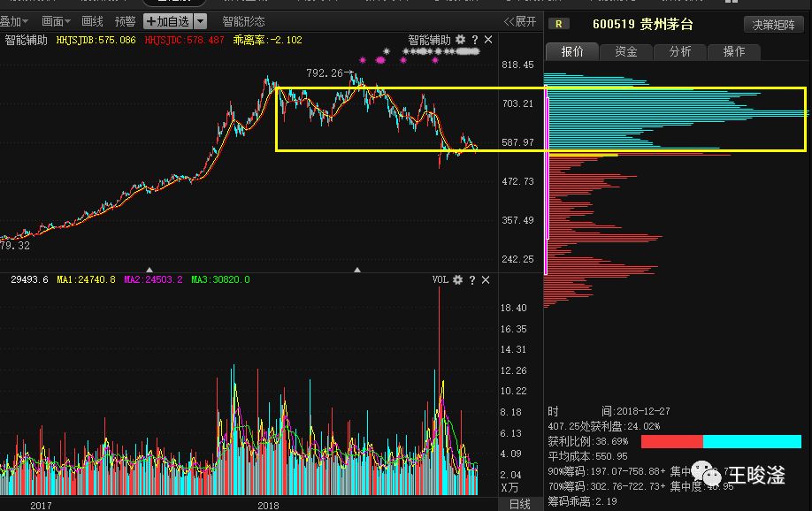Show help for the 智能辅助 indicator
The width and height of the screenshot is (812, 511).
tap(474, 40)
